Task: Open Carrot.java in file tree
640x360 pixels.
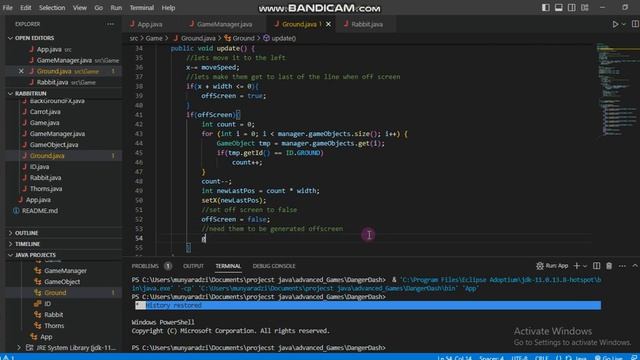Action: click(x=45, y=111)
